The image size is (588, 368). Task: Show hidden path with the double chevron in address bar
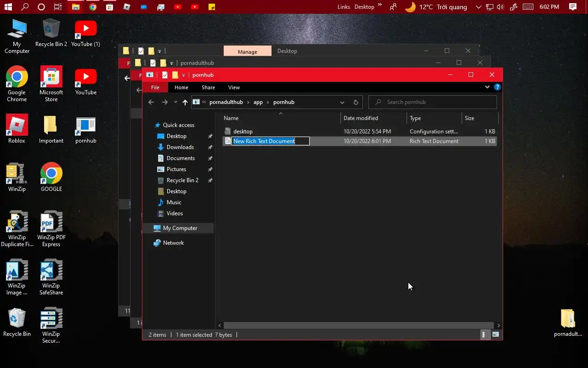point(204,102)
